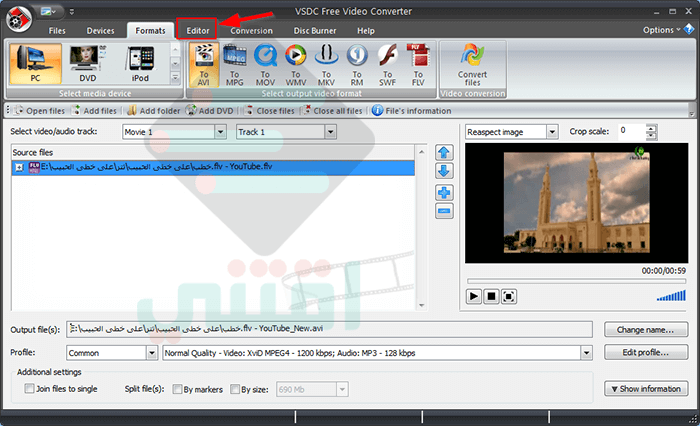Choose the To RM output format

pos(357,65)
